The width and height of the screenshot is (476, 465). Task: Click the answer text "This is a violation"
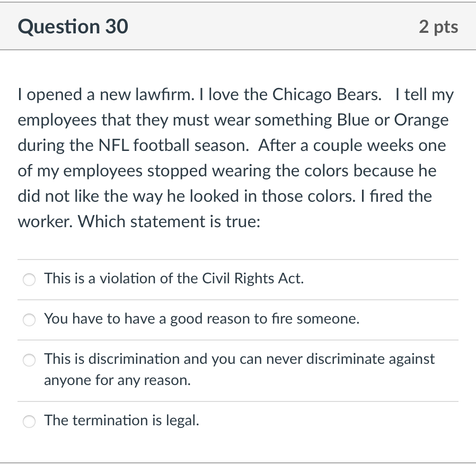point(95,279)
